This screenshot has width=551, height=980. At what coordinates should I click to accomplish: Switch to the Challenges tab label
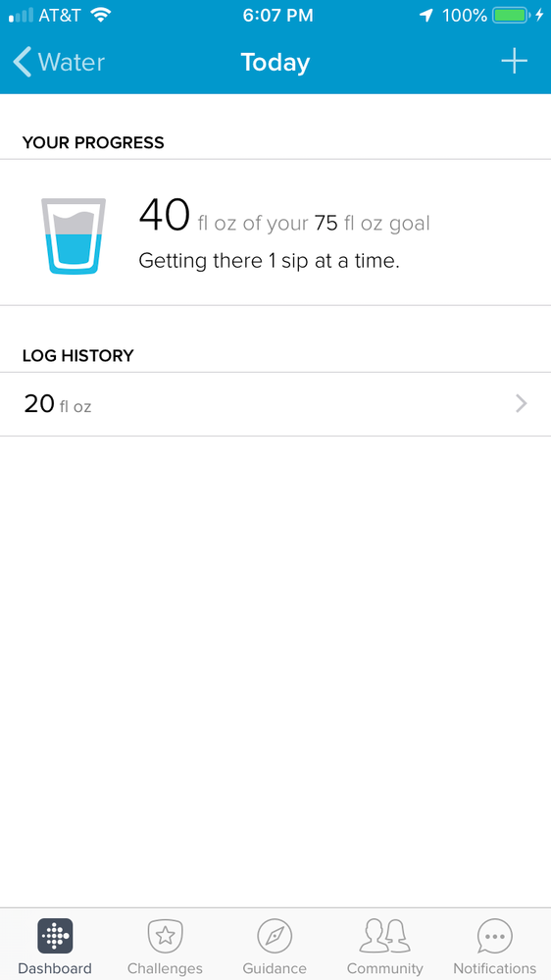point(165,969)
